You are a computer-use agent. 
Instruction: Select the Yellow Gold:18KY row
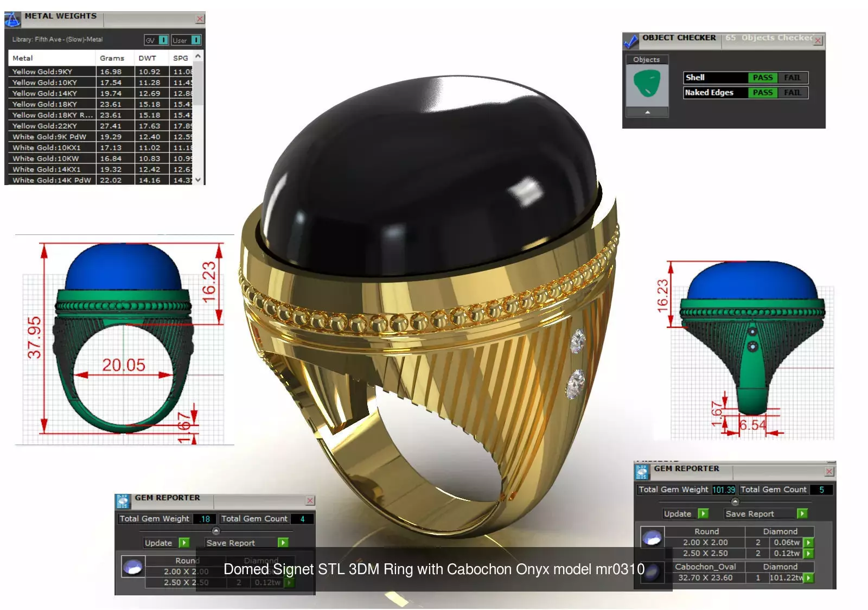point(101,104)
